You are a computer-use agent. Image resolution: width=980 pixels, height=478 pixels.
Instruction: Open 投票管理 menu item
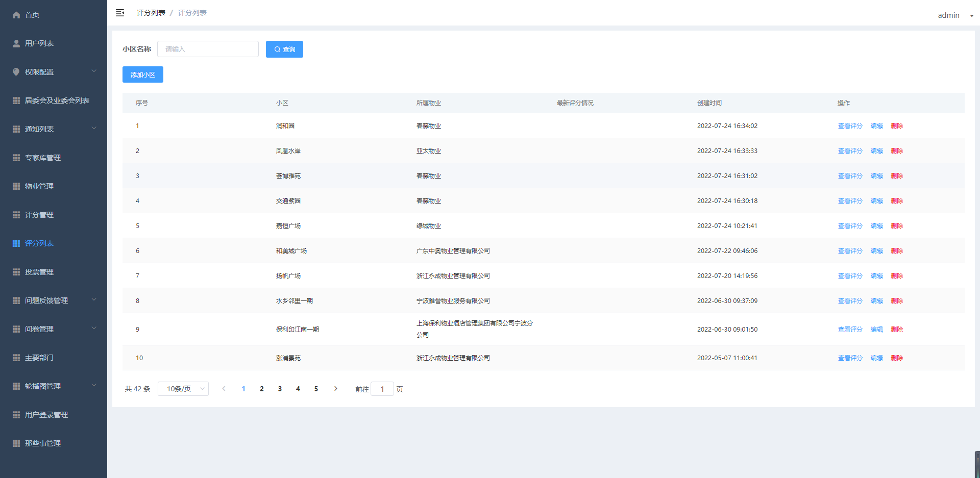tap(39, 272)
